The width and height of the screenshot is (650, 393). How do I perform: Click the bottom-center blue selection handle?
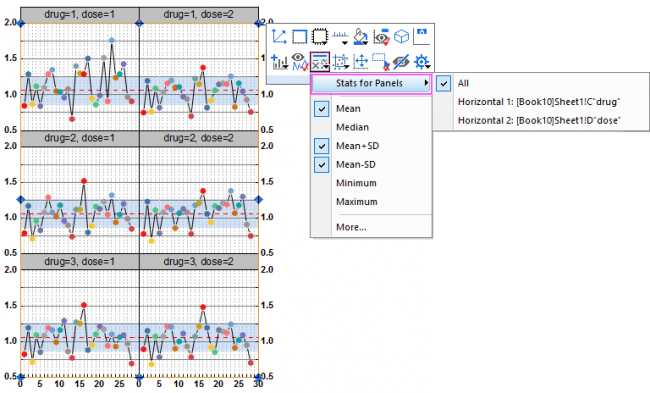139,377
